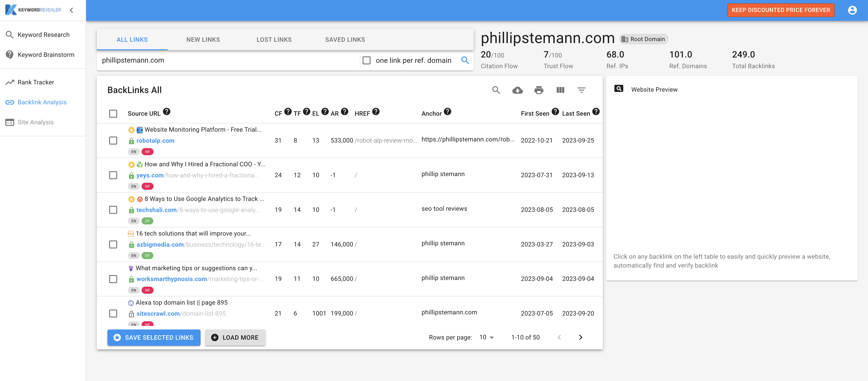868x381 pixels.
Task: Toggle select-all checkbox in table header
Action: pyautogui.click(x=113, y=114)
